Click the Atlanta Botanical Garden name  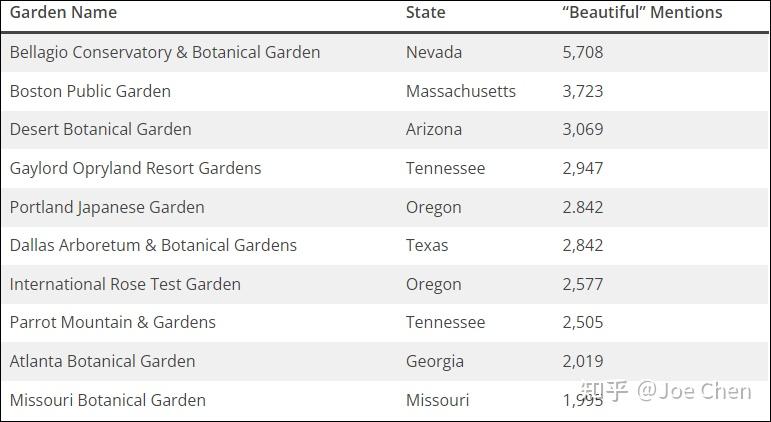(x=102, y=361)
